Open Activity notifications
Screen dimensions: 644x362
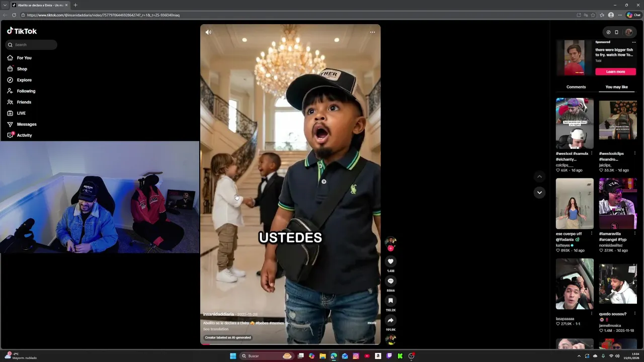coord(24,135)
